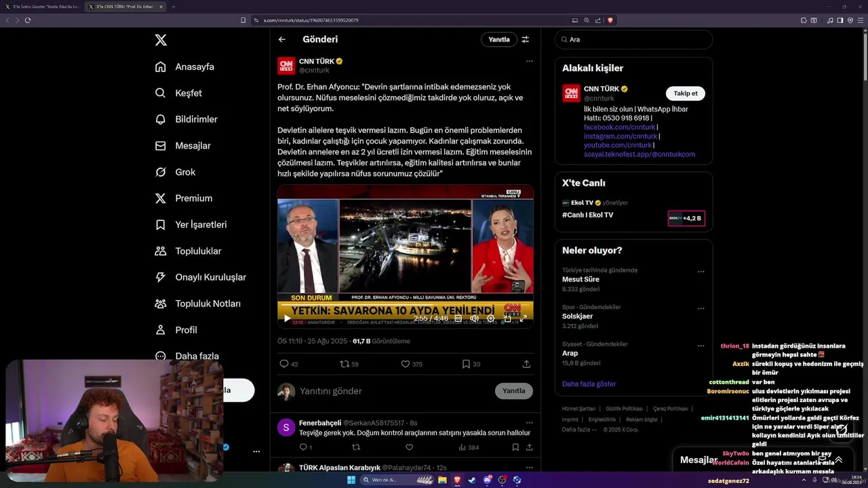This screenshot has width=868, height=488.
Task: Open youtube.com/cnnturk link
Action: 618,145
